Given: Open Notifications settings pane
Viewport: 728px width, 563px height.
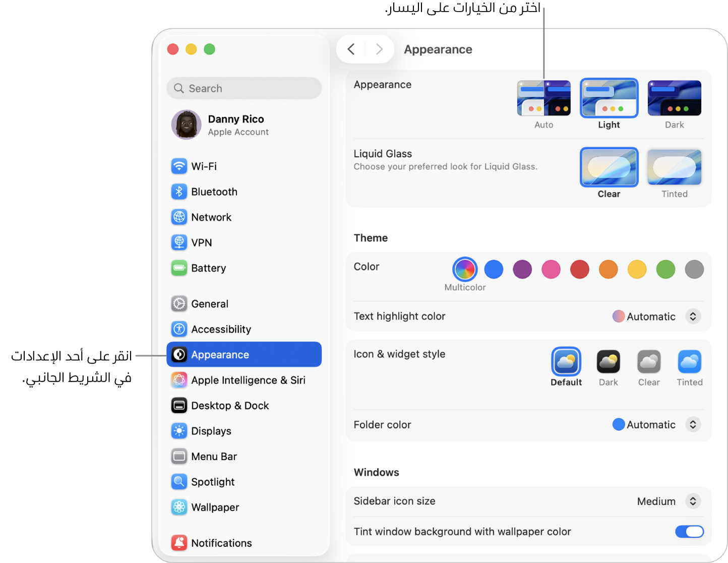Looking at the screenshot, I should pos(244,543).
